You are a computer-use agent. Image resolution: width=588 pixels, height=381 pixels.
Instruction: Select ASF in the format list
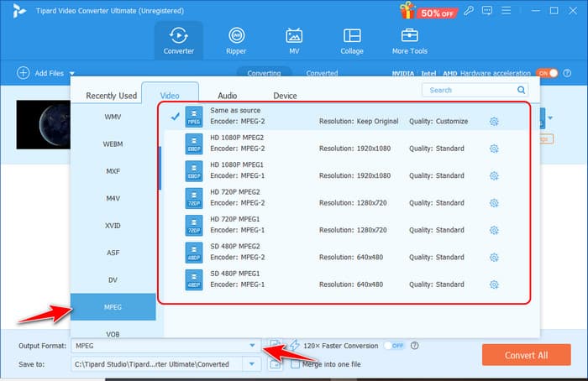coord(113,253)
